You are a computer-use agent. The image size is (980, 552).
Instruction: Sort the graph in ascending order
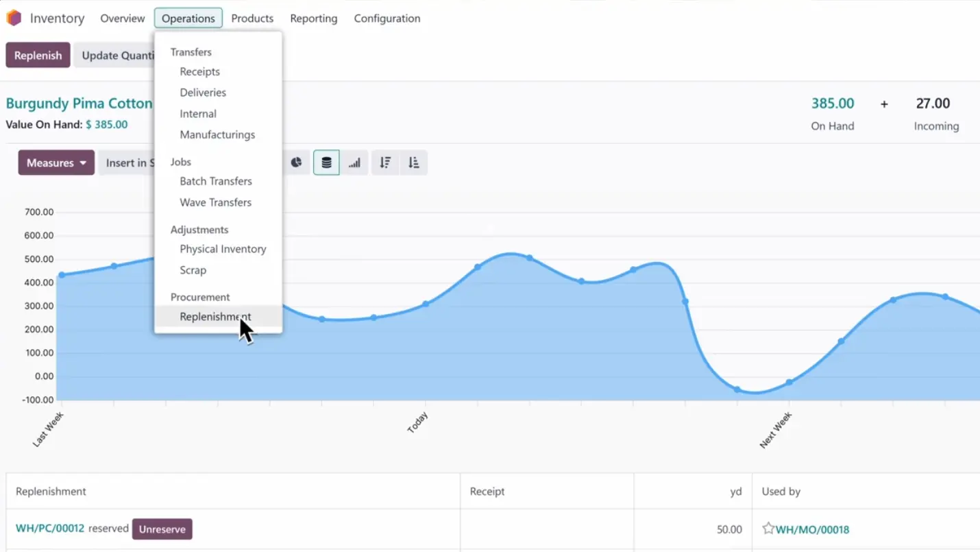coord(413,163)
